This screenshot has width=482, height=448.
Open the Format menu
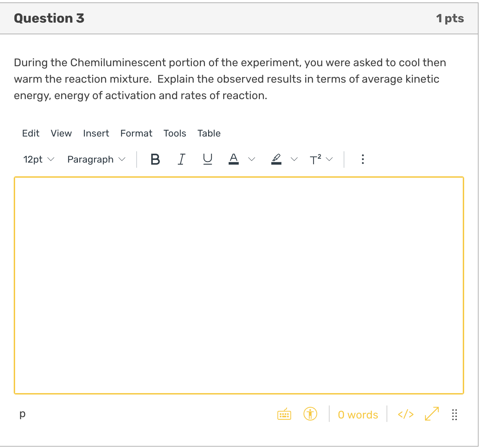136,133
